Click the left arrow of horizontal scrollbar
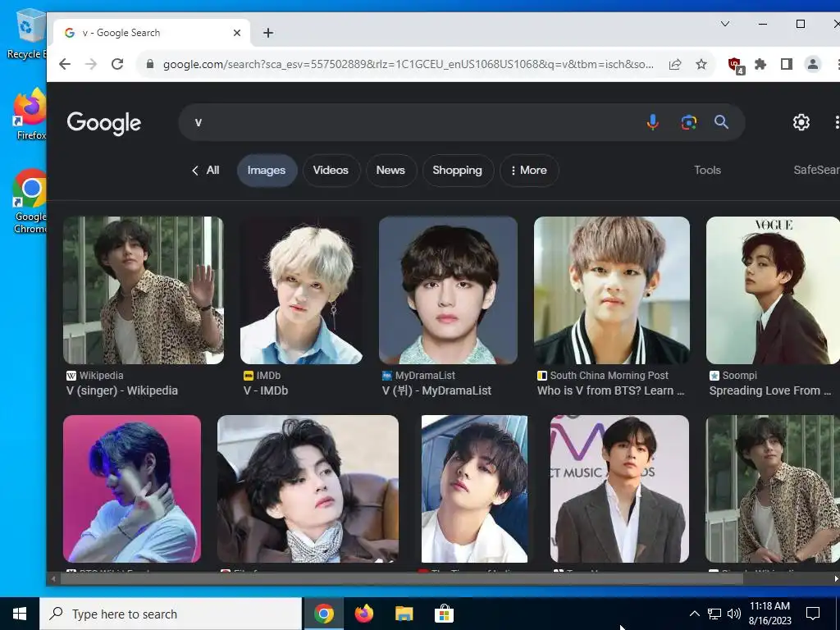840x630 pixels. pyautogui.click(x=53, y=578)
